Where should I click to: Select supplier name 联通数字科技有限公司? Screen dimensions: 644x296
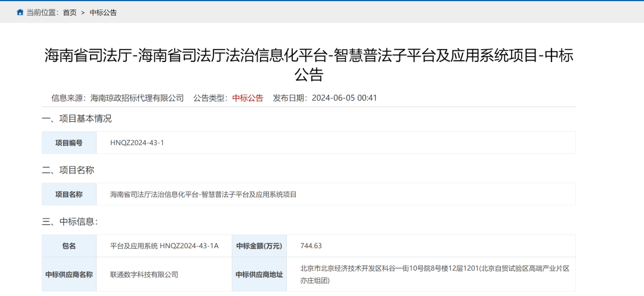pos(144,275)
